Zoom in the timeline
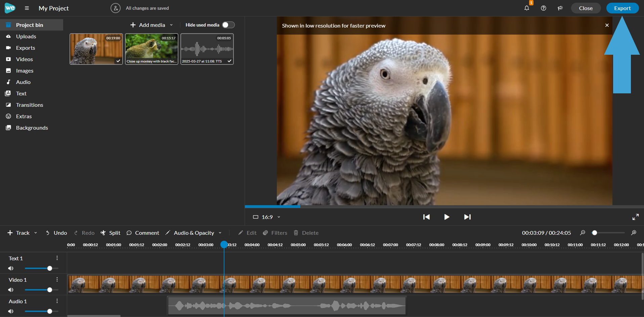Image resolution: width=644 pixels, height=317 pixels. (x=634, y=233)
